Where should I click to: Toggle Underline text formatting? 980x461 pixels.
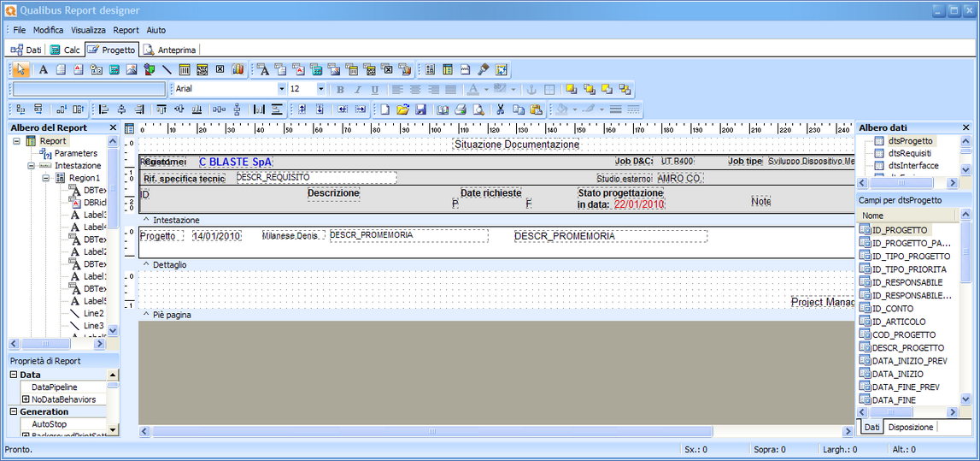coord(374,89)
